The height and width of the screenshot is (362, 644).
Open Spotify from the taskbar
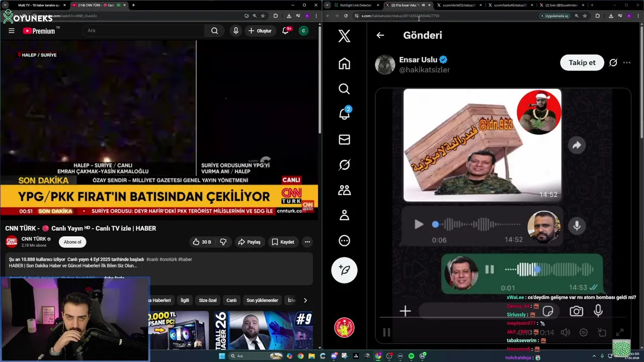coord(411,356)
